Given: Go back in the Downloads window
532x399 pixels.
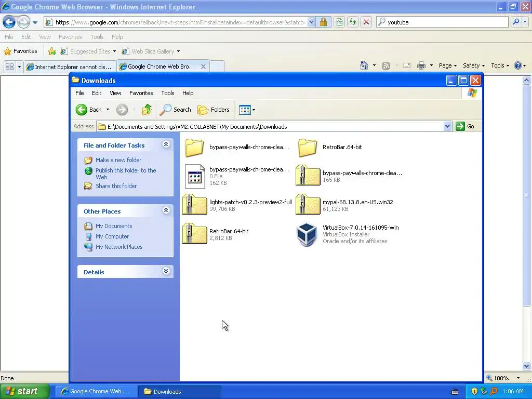Looking at the screenshot, I should click(x=88, y=110).
